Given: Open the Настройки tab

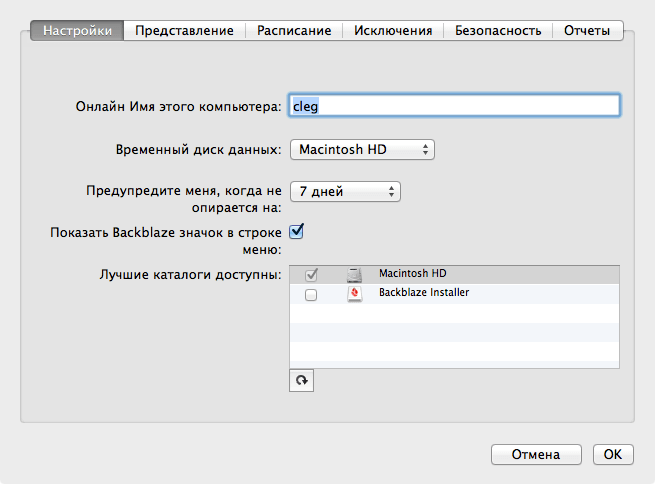Looking at the screenshot, I should 77,30.
